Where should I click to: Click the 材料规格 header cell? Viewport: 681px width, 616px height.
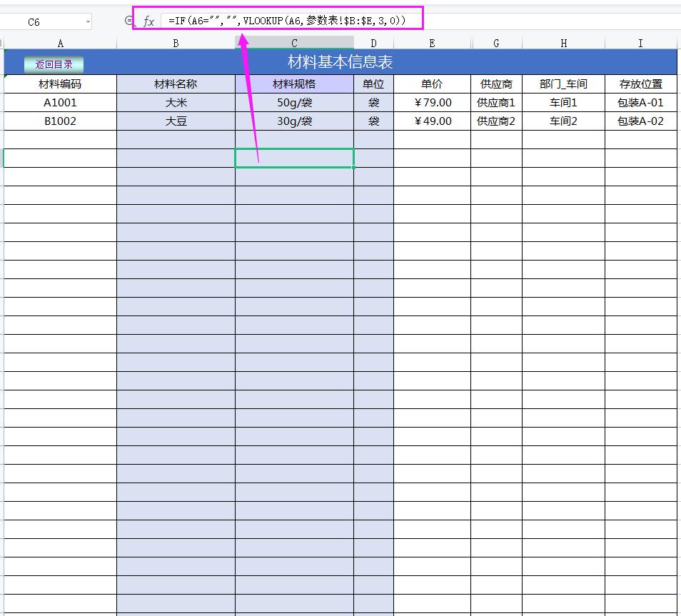coord(295,84)
